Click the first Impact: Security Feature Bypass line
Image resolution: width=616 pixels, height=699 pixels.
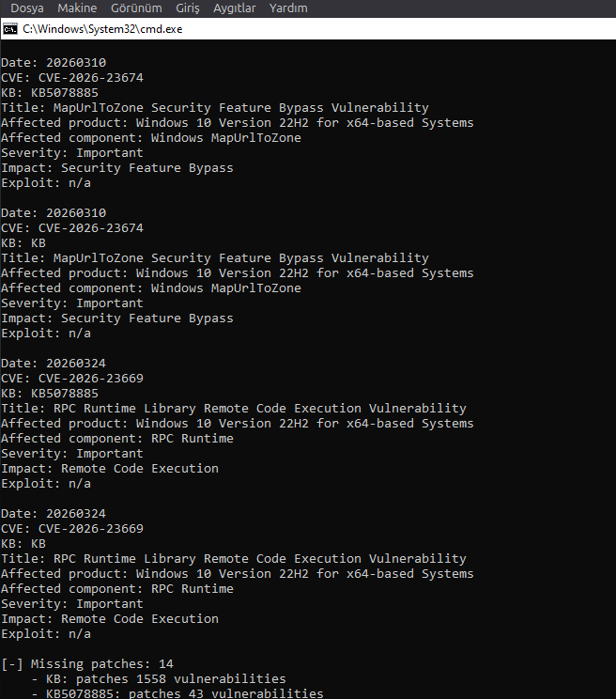click(x=117, y=168)
